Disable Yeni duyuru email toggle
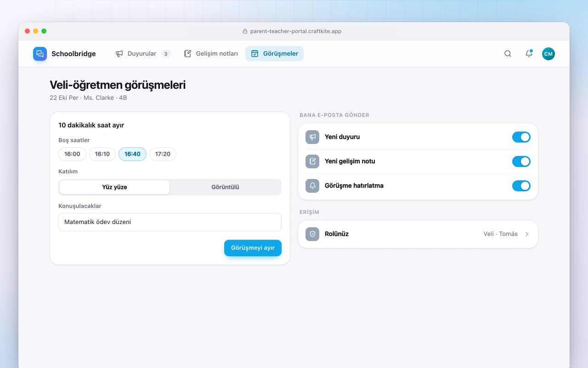 (x=521, y=137)
